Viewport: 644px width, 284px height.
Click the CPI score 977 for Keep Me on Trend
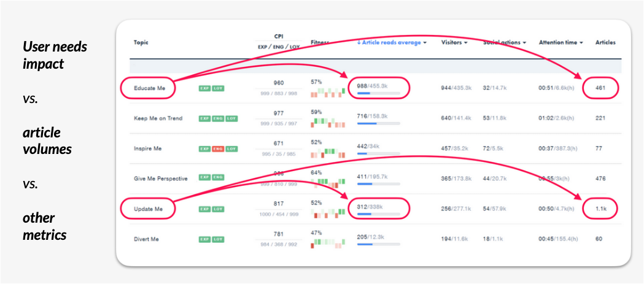pyautogui.click(x=278, y=113)
